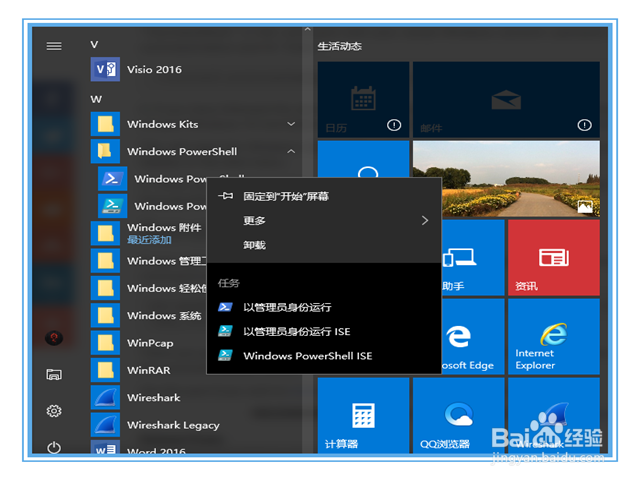
Task: Open the Internet Explorer tile
Action: 554,337
